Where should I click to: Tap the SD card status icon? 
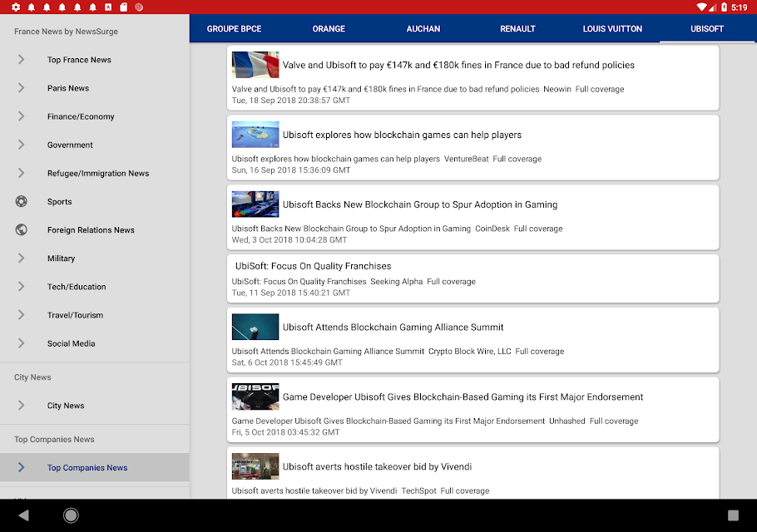click(x=124, y=7)
